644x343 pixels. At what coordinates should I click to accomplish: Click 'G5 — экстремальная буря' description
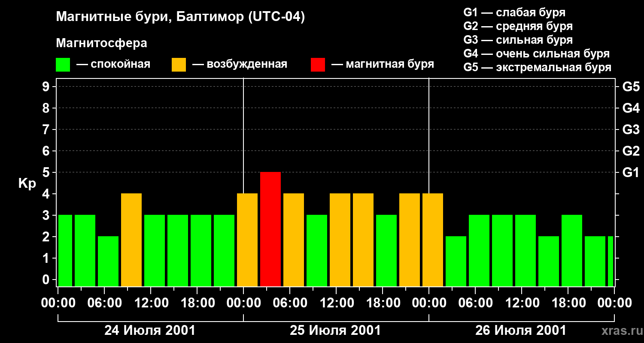tap(538, 67)
